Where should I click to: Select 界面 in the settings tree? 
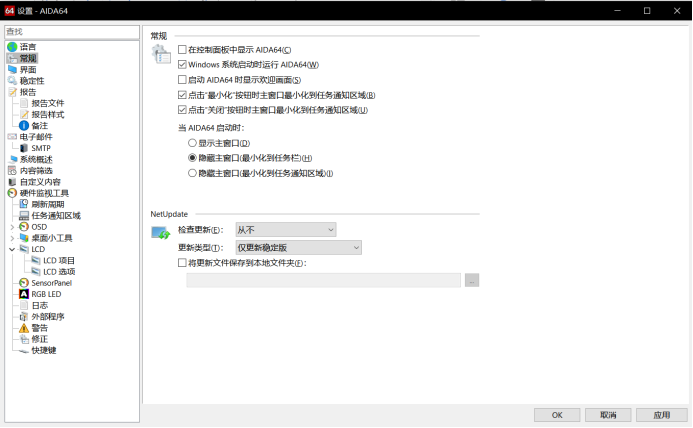click(x=28, y=69)
